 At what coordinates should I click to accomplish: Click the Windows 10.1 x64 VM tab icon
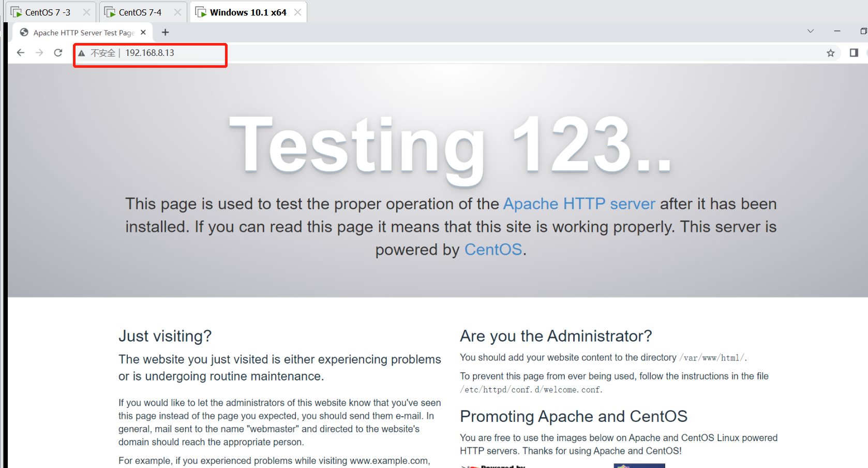click(x=201, y=12)
